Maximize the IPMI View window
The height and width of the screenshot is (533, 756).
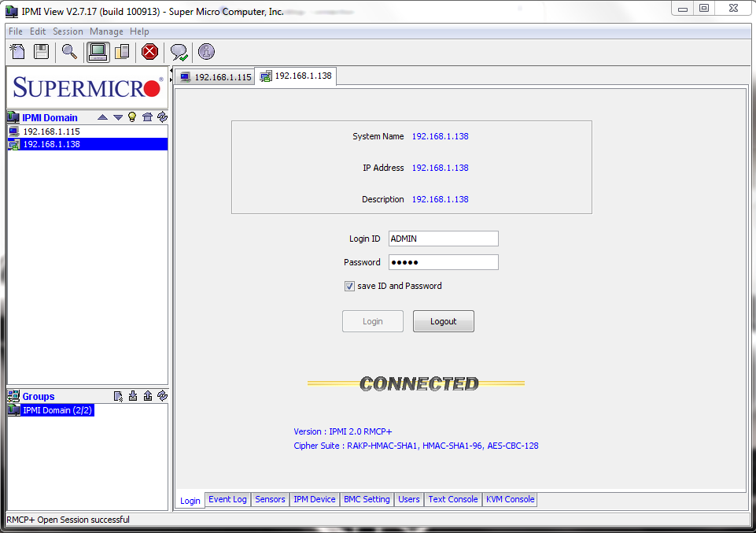(704, 8)
